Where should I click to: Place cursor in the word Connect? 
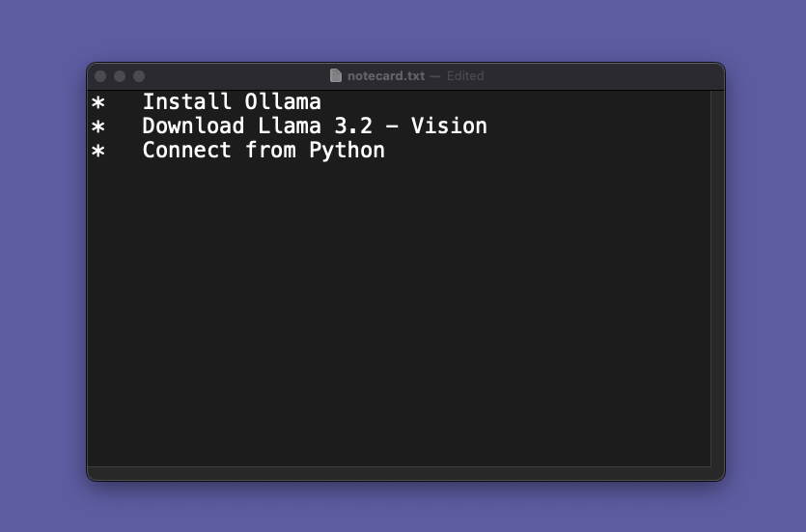click(187, 150)
